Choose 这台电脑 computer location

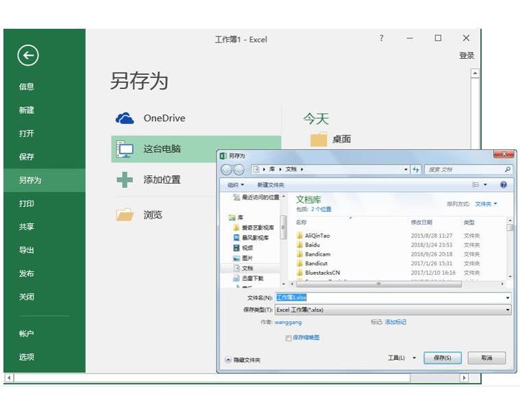[196, 149]
